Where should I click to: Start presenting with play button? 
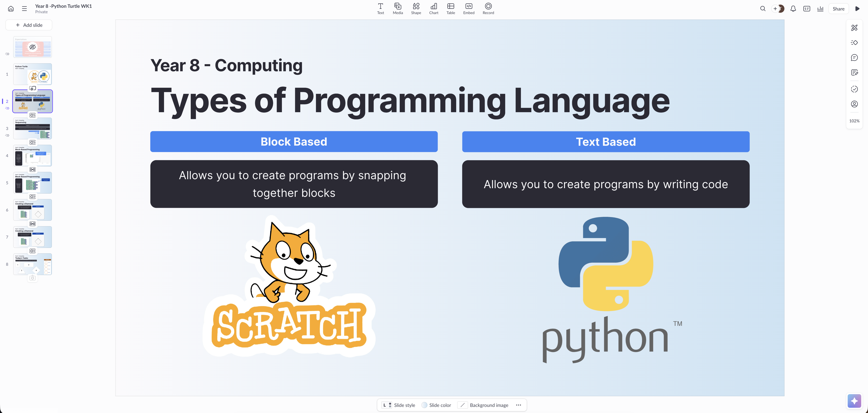click(x=857, y=9)
